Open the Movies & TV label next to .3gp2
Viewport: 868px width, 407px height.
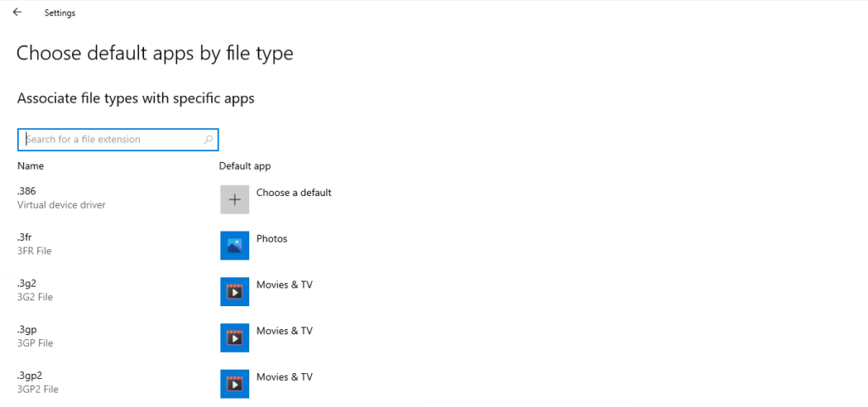[x=284, y=376]
